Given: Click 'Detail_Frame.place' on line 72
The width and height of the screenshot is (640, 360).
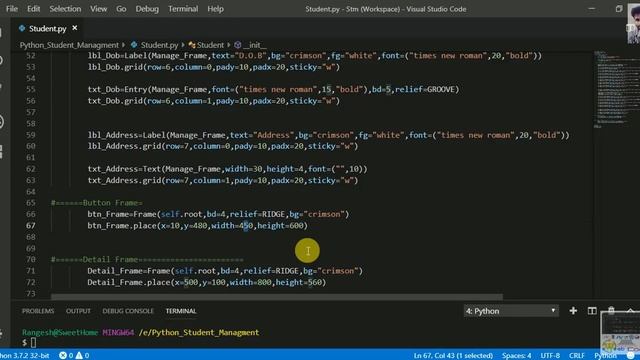Looking at the screenshot, I should pyautogui.click(x=129, y=282).
